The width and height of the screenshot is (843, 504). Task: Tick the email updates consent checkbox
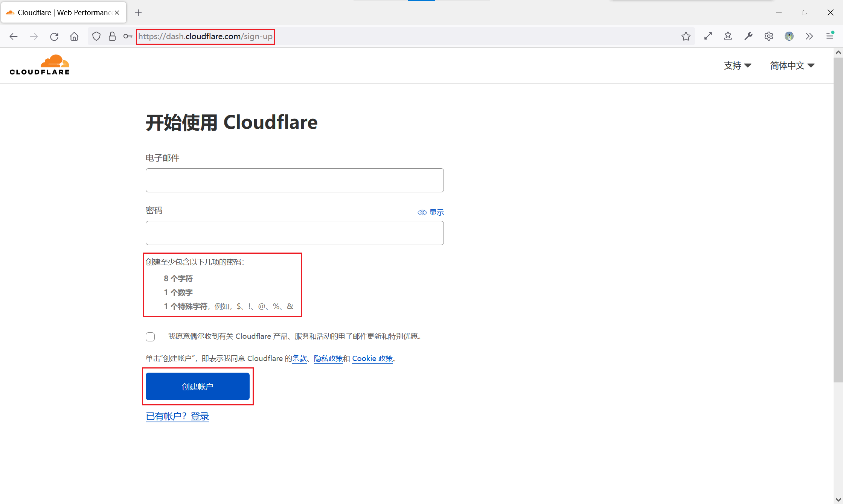click(150, 337)
